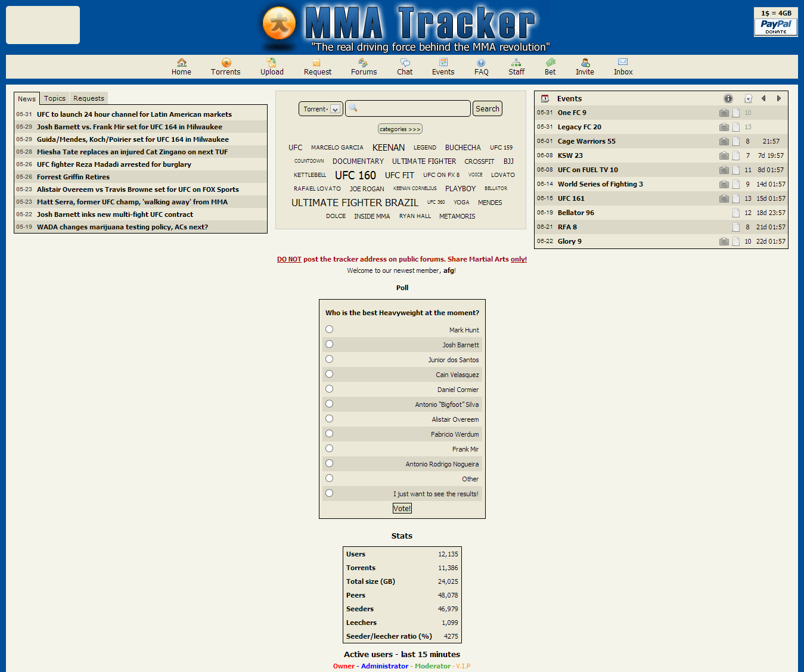This screenshot has height=672, width=804.
Task: Select Alistair Overeem in the poll
Action: point(329,419)
